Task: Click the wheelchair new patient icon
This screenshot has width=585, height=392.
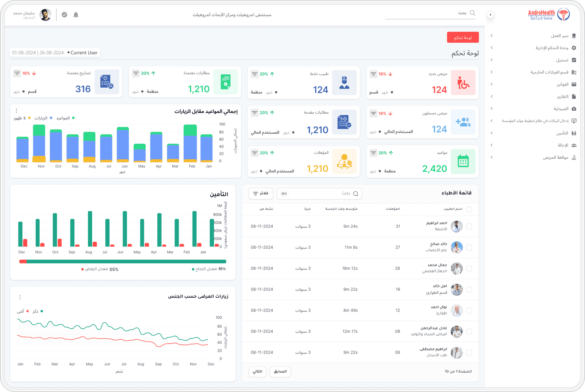Action: [463, 82]
